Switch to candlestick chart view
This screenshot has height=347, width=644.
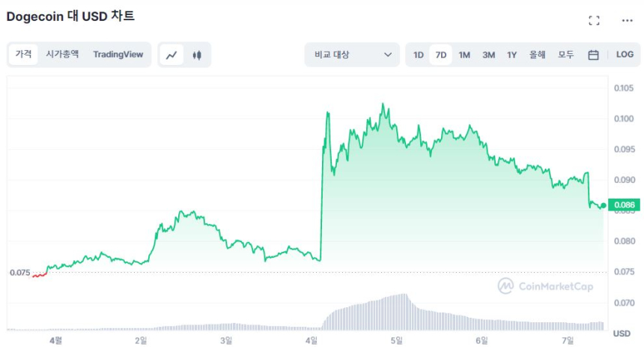point(198,55)
